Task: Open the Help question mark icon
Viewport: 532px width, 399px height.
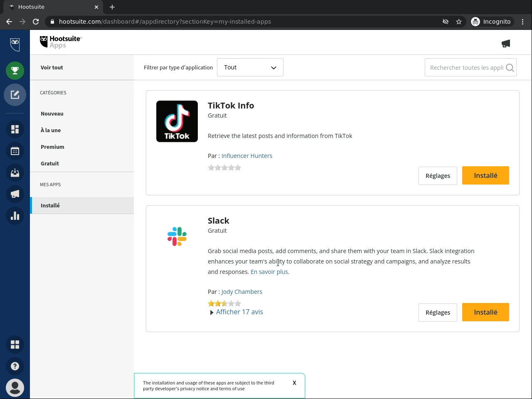Action: [x=15, y=366]
